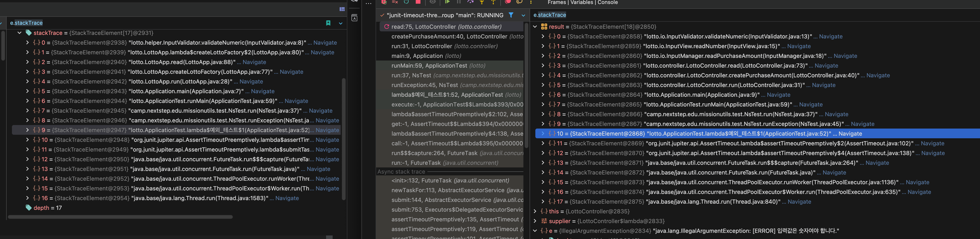This screenshot has height=239, width=980.
Task: Click the Step Over icon
Action: click(x=470, y=2)
